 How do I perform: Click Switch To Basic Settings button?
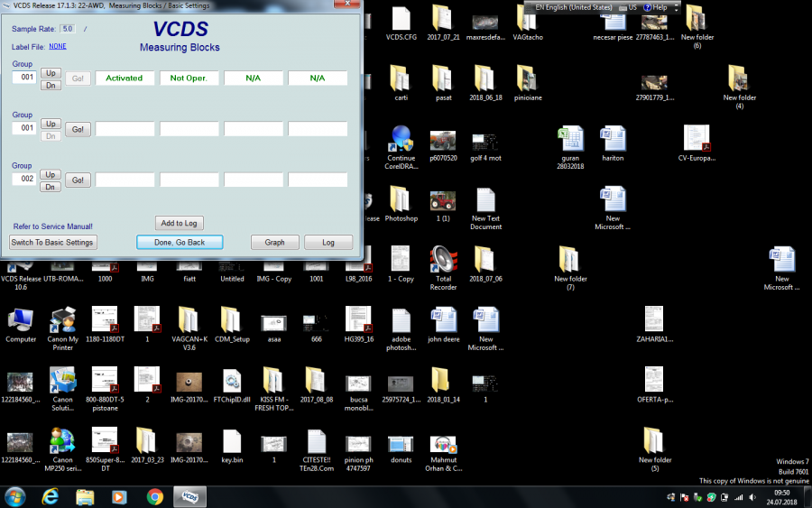(52, 242)
